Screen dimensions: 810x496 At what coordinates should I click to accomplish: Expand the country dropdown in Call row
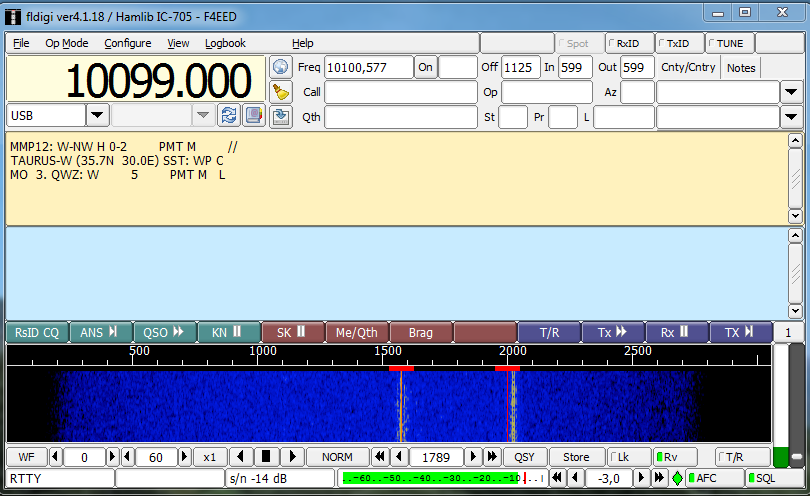pos(791,92)
